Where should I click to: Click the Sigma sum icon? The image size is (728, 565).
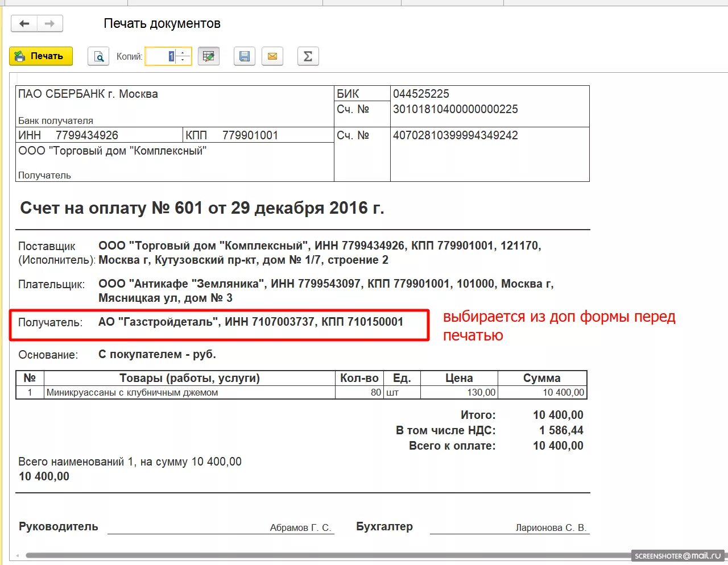[x=308, y=56]
